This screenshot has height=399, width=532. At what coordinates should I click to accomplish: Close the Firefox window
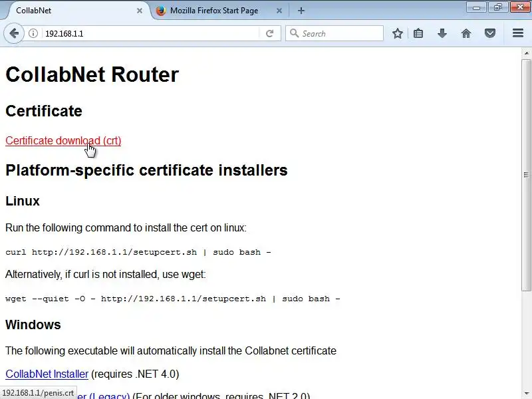tap(520, 7)
